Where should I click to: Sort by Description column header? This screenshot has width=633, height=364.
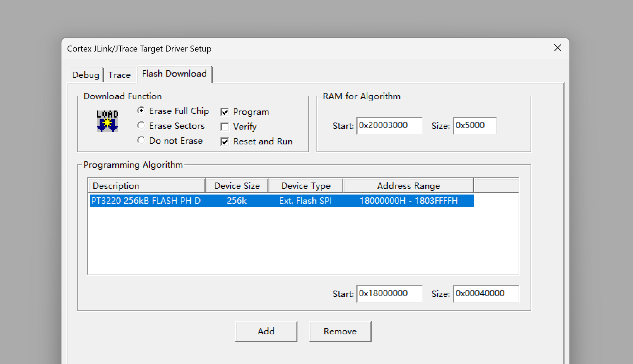point(146,186)
